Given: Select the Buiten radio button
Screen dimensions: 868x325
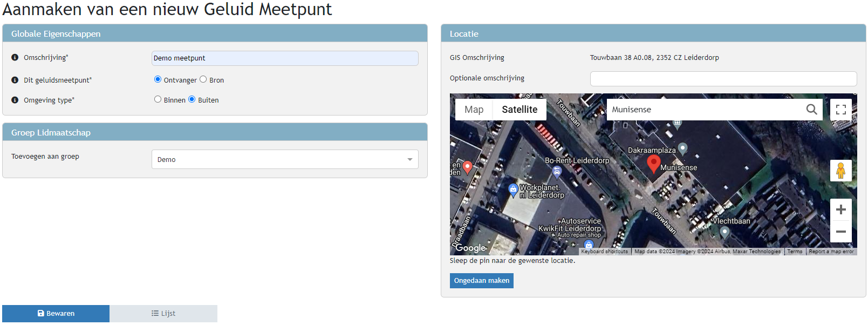Looking at the screenshot, I should coord(192,99).
